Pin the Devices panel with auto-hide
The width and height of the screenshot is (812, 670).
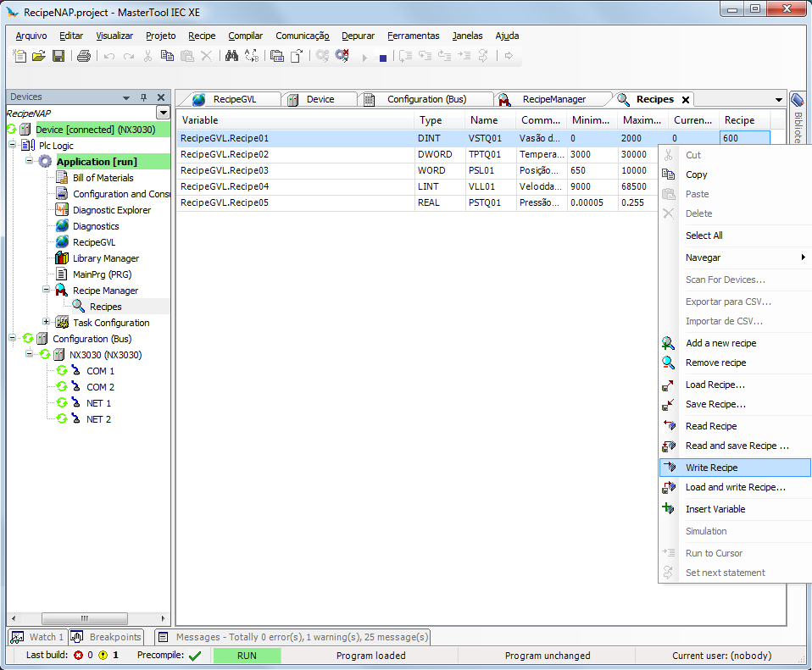pos(143,97)
